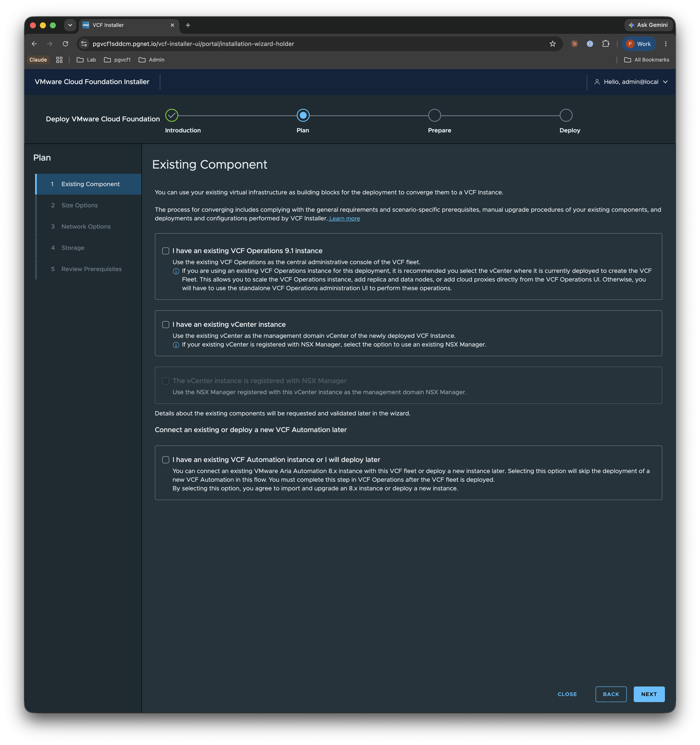The height and width of the screenshot is (745, 700).
Task: Open the 1Password extension icon
Action: [590, 44]
